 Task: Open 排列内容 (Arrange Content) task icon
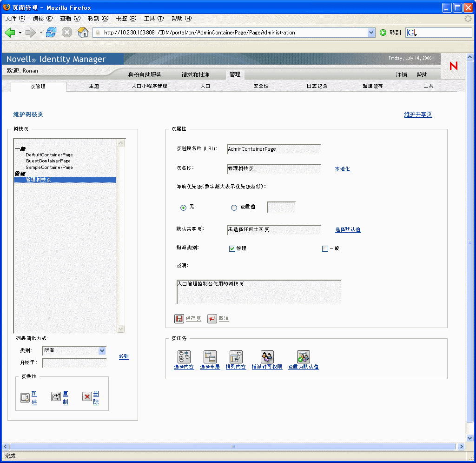pos(236,357)
